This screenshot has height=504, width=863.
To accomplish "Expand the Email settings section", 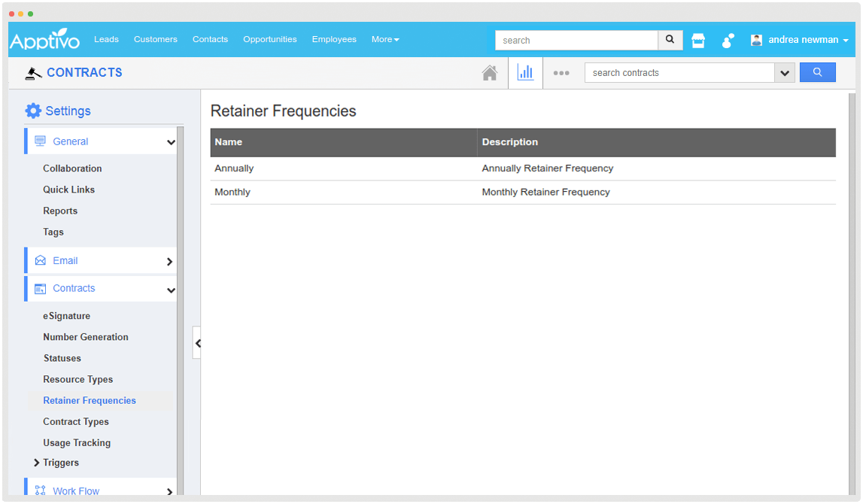I will click(x=169, y=262).
